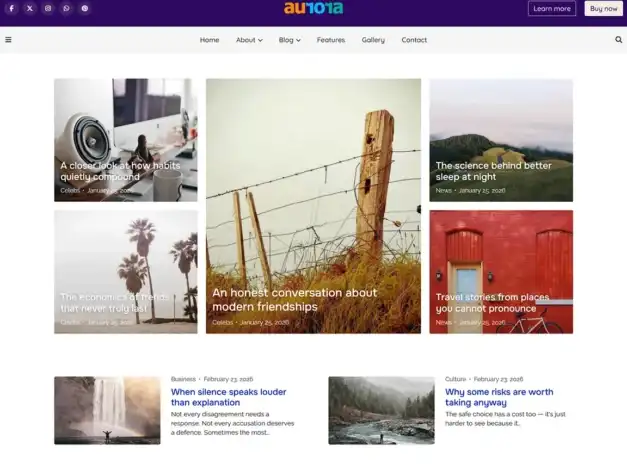Image resolution: width=627 pixels, height=470 pixels.
Task: Click the February 23 date on the Culture article
Action: 498,379
